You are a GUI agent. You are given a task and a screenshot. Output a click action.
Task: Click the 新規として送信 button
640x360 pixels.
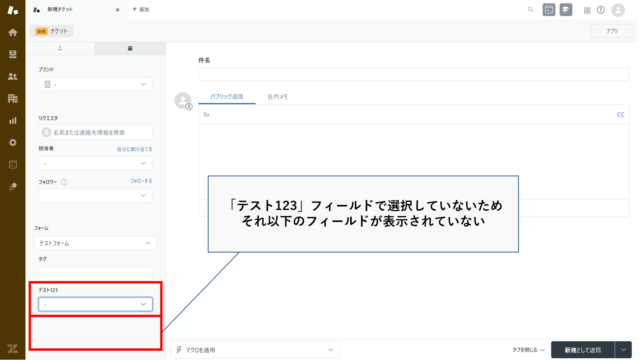583,350
